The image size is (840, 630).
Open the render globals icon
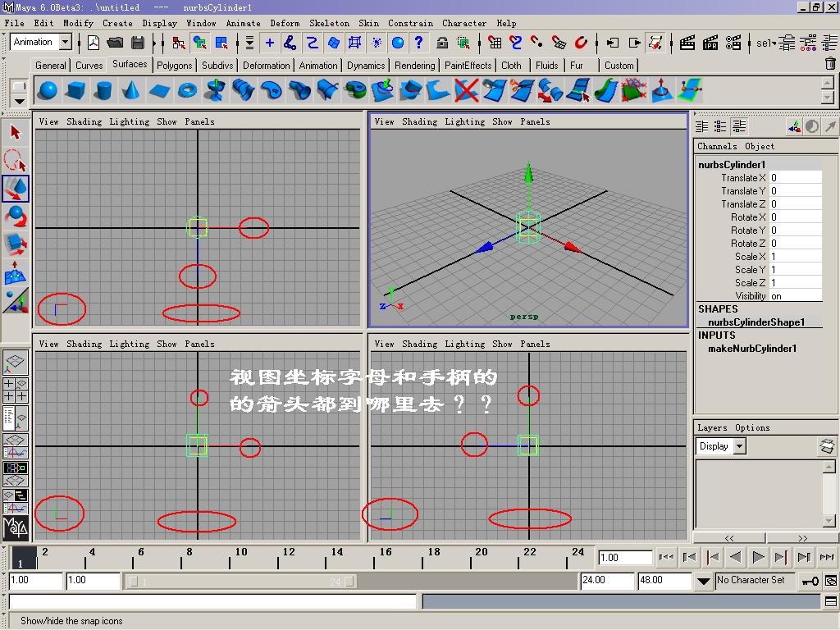tap(733, 43)
